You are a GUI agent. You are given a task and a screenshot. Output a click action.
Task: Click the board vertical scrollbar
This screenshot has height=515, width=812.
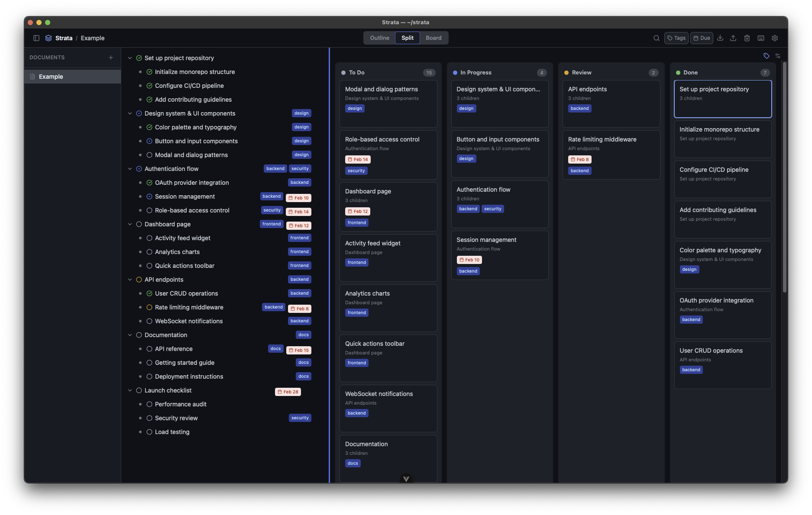785,177
